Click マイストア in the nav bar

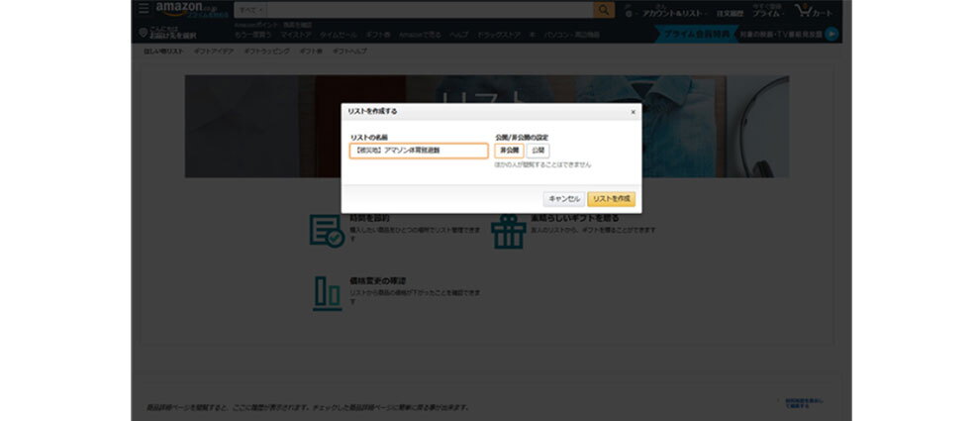tap(295, 35)
